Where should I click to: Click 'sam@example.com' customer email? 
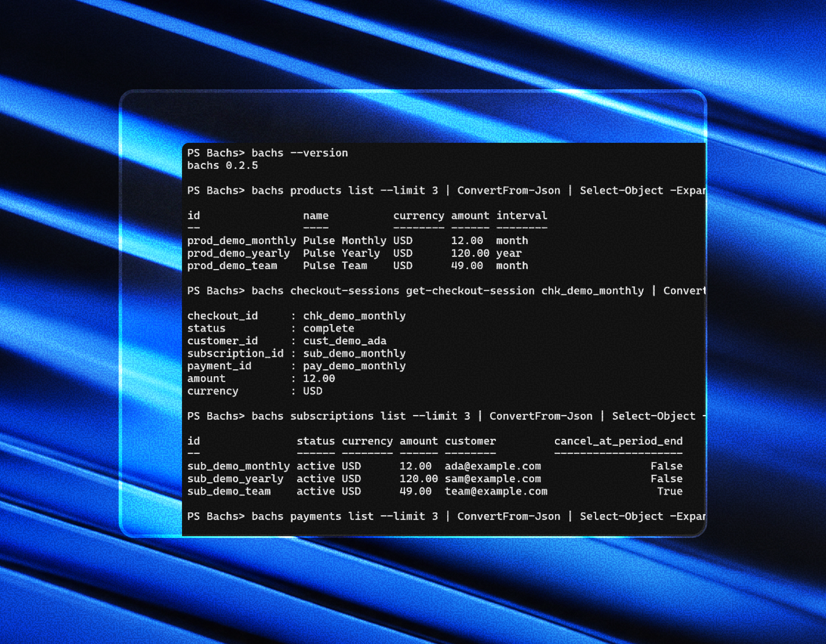click(x=492, y=479)
